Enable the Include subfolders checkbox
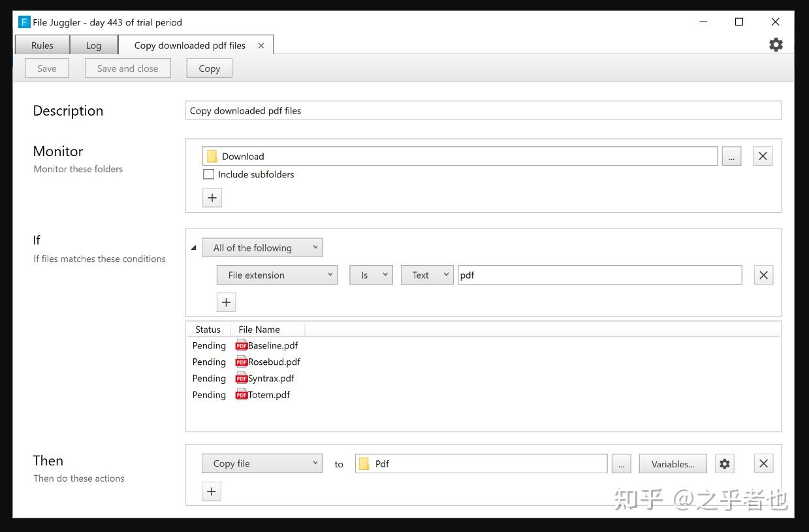This screenshot has width=809, height=532. [x=209, y=174]
